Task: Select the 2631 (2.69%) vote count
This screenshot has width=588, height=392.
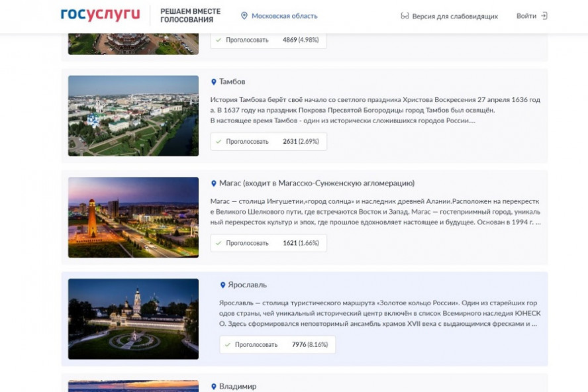Action: click(301, 142)
